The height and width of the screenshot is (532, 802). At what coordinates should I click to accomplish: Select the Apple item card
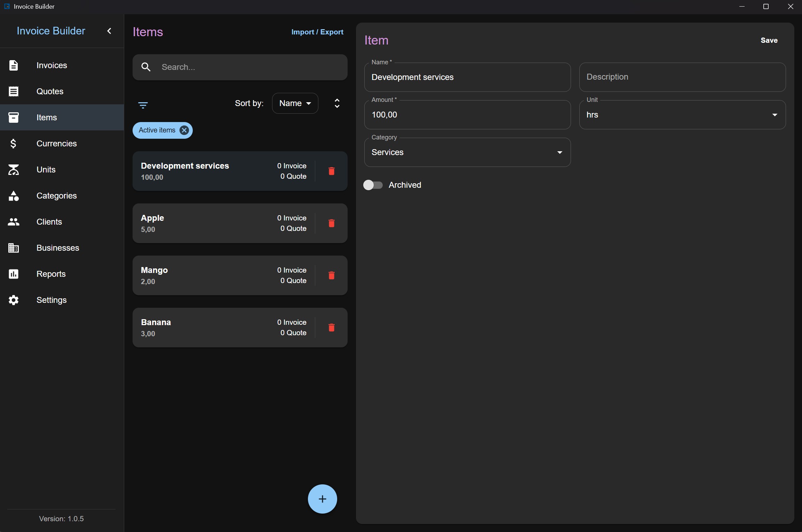[x=240, y=223]
